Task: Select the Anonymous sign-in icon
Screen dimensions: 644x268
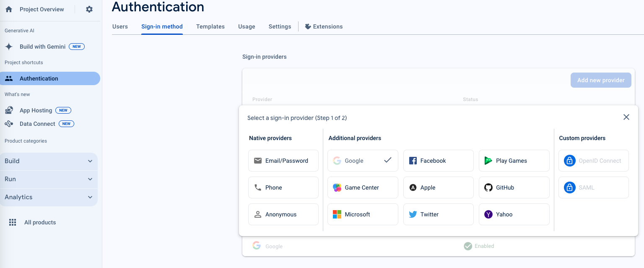Action: pyautogui.click(x=258, y=214)
